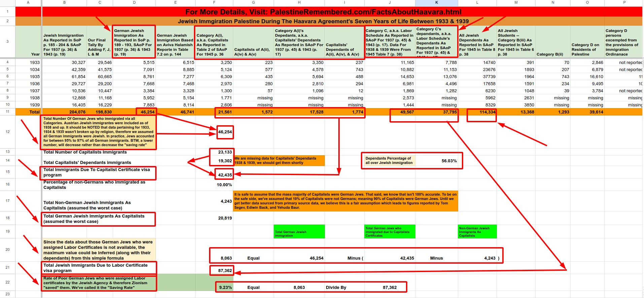Click value 14740 in column L
This screenshot has height=298, width=644.
[x=477, y=62]
